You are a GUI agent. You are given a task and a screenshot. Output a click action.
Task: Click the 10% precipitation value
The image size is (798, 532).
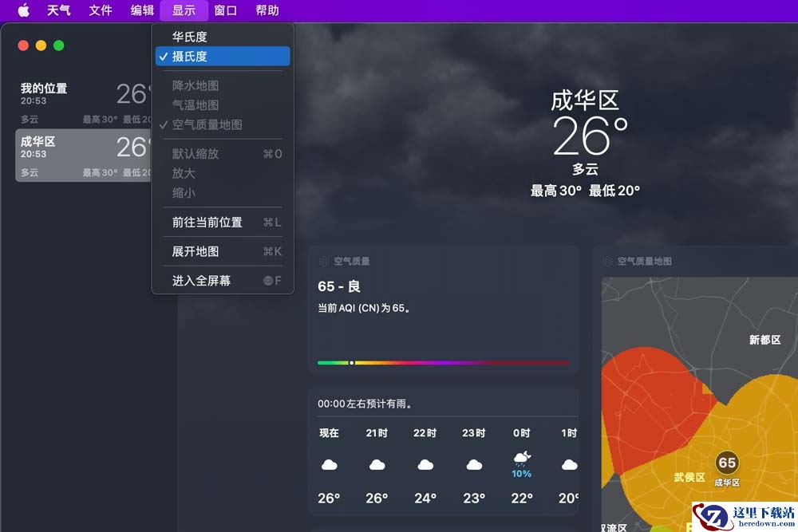click(522, 474)
